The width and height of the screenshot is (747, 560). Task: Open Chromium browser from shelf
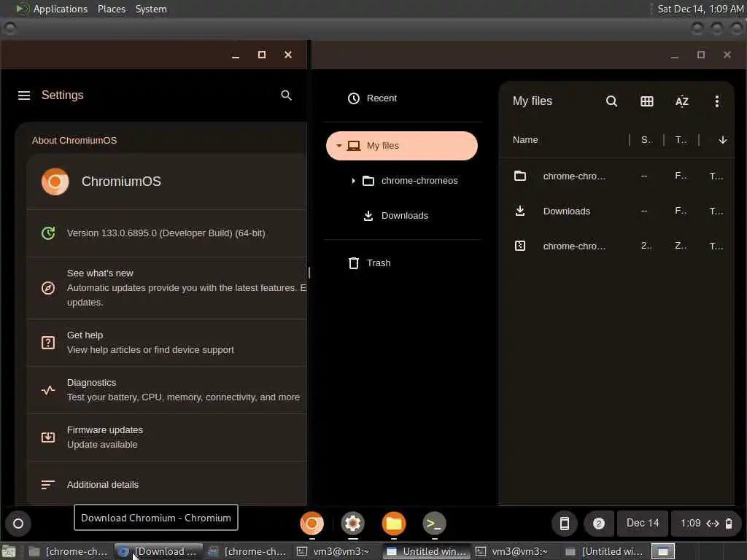[x=312, y=524]
